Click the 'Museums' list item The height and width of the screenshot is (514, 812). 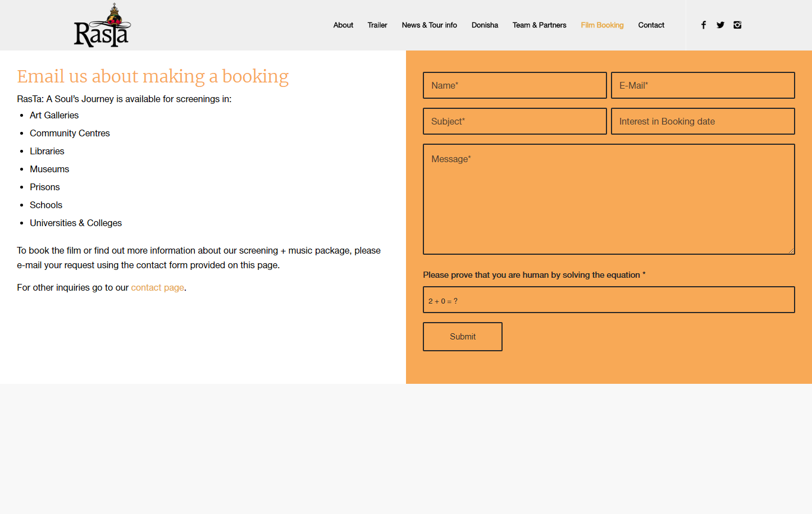(x=49, y=169)
